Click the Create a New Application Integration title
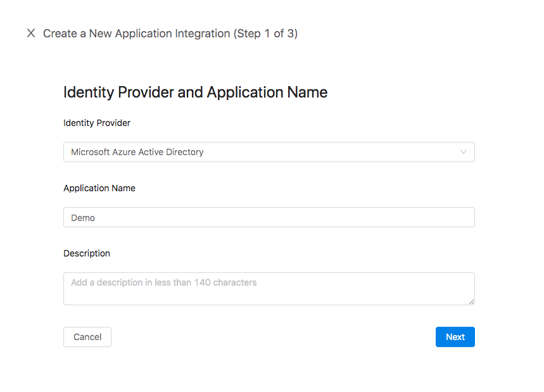The height and width of the screenshot is (392, 544). [x=137, y=34]
